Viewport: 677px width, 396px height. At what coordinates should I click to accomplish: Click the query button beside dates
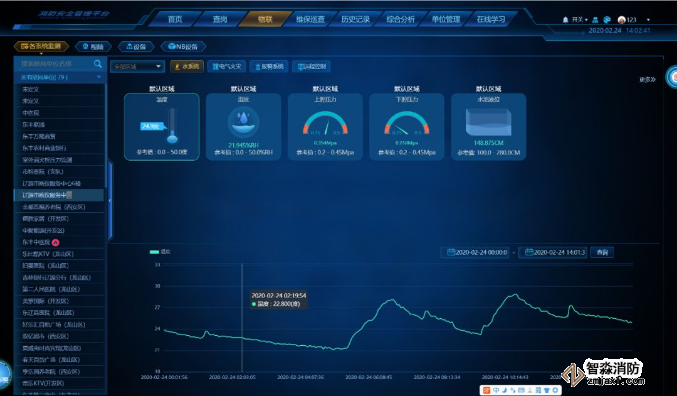pyautogui.click(x=602, y=252)
